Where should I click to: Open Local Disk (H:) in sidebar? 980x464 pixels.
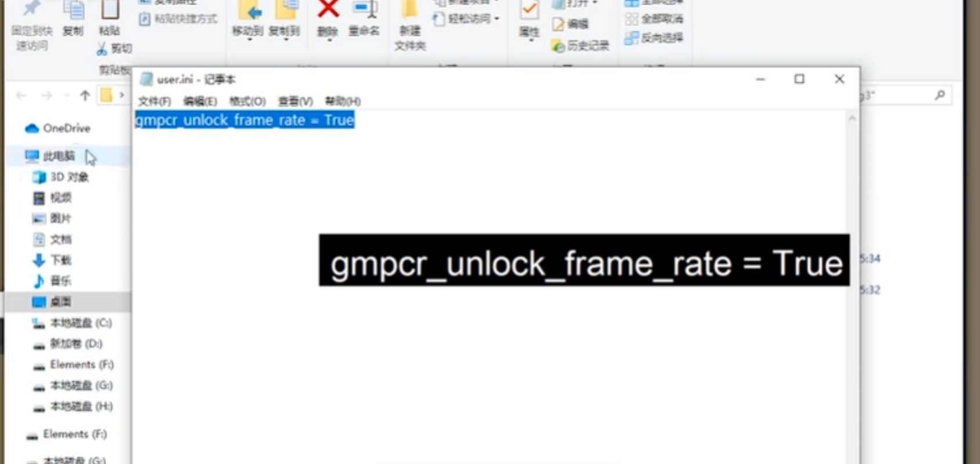[x=72, y=406]
